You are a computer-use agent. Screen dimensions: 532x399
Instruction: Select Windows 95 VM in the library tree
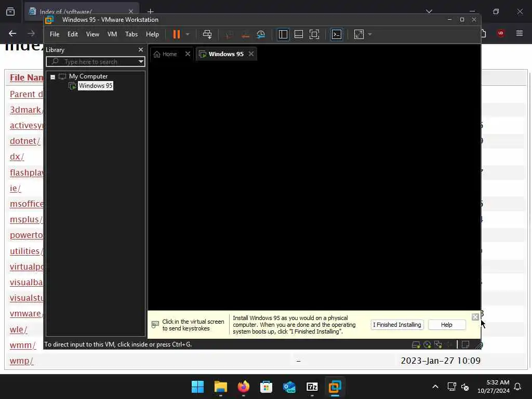tap(96, 86)
